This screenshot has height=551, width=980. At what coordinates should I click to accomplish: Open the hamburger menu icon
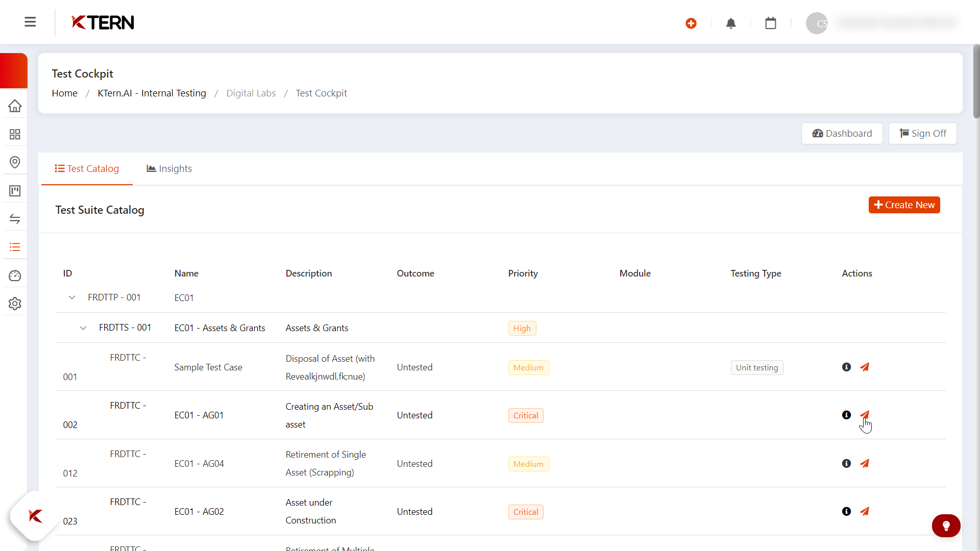(30, 22)
